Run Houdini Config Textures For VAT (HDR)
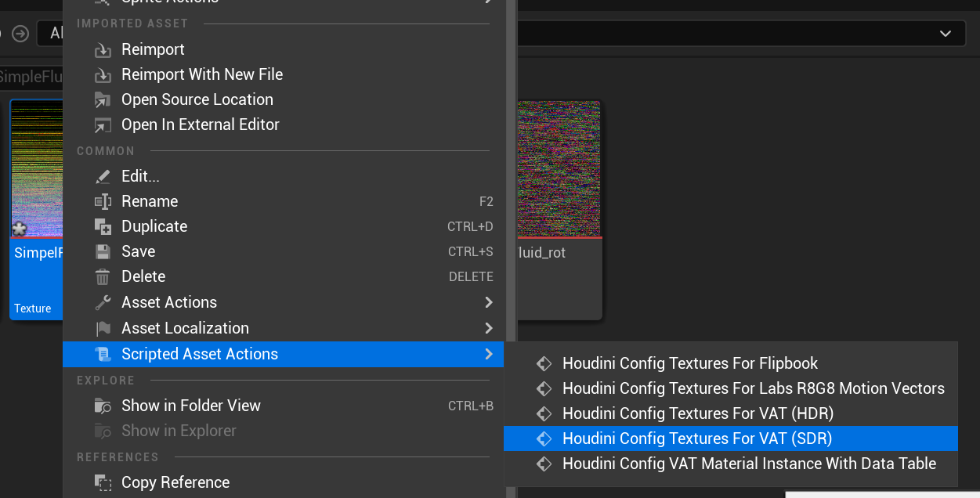The height and width of the screenshot is (498, 980). tap(731, 413)
